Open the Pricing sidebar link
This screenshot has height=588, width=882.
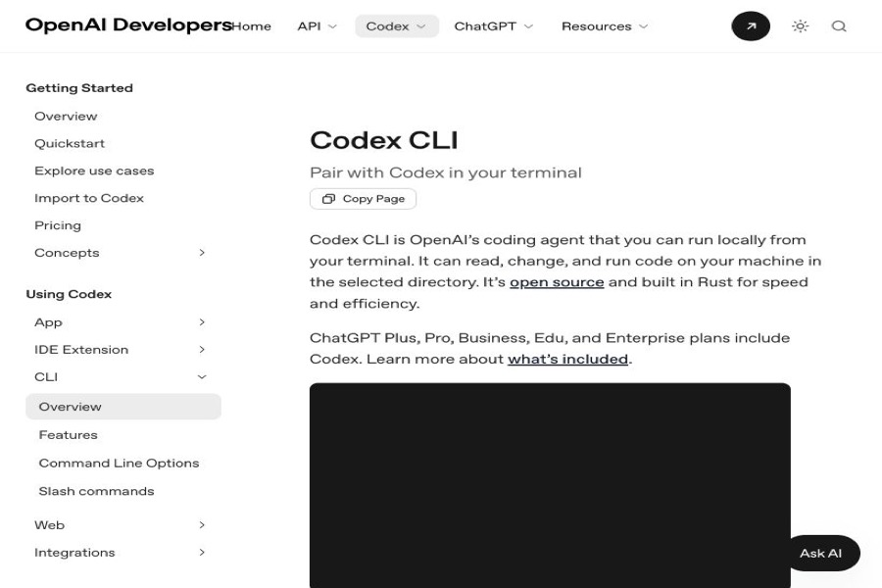[x=58, y=225]
